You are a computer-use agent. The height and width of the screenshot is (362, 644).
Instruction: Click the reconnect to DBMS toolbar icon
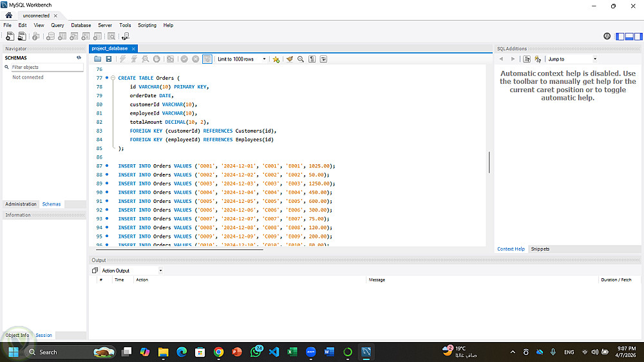[125, 37]
